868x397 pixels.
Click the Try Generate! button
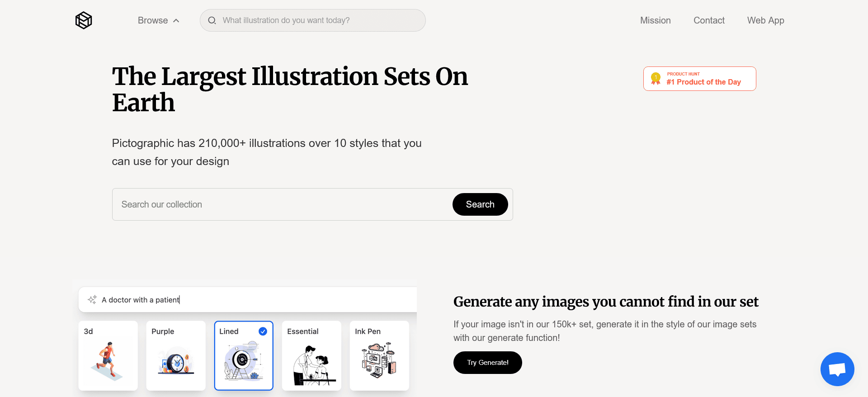[x=487, y=363]
